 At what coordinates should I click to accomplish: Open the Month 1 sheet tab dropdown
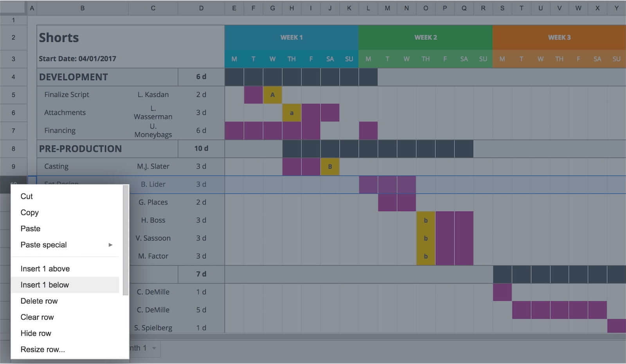(x=154, y=348)
